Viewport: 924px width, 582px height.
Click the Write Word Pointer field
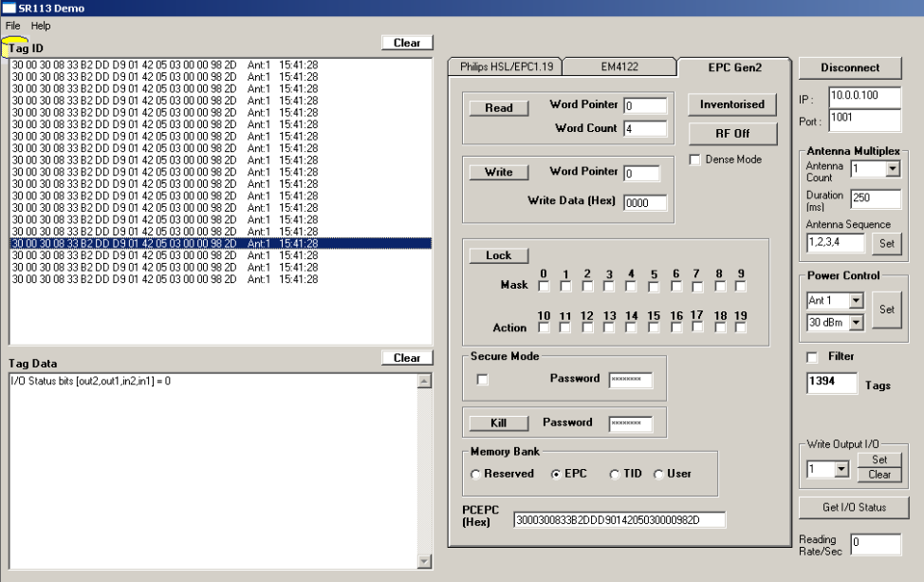click(641, 174)
